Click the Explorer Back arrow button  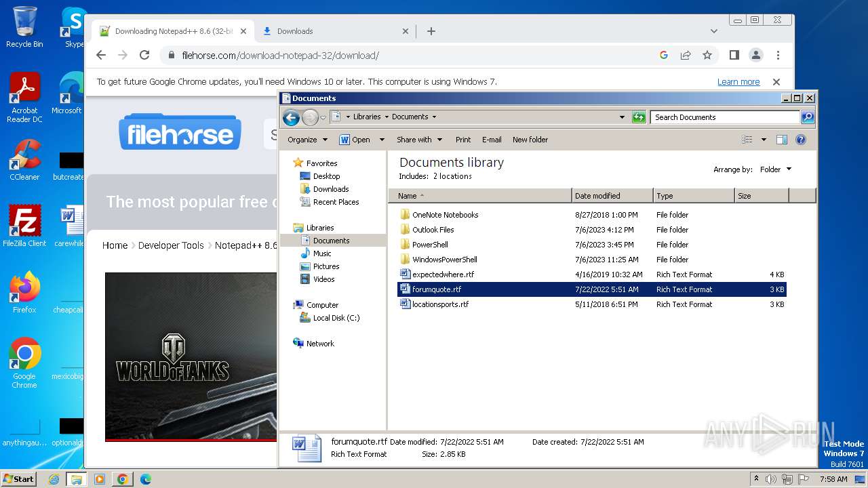click(292, 117)
